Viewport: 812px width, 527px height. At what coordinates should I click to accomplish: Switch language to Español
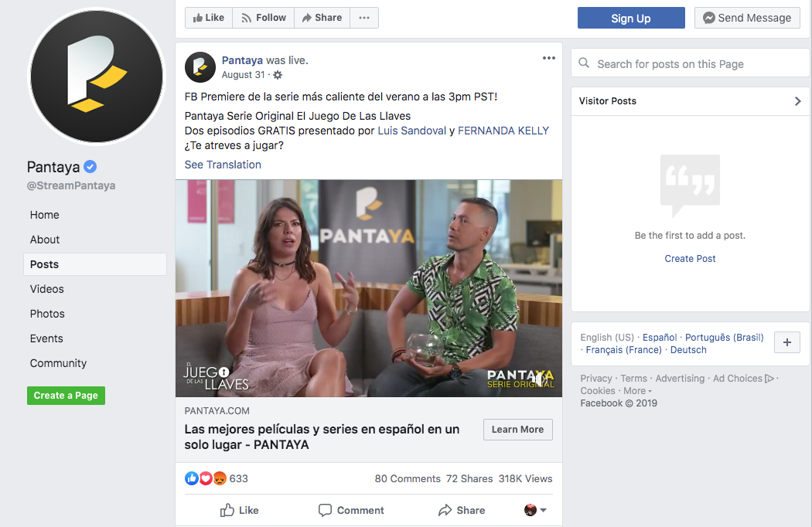pyautogui.click(x=660, y=338)
